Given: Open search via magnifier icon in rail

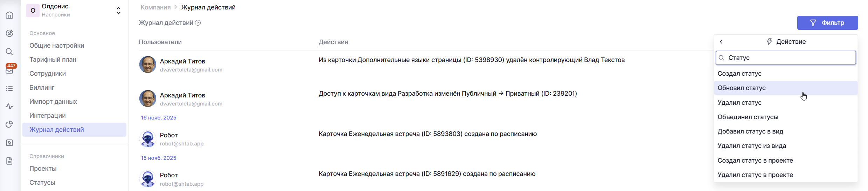Looking at the screenshot, I should 9,52.
